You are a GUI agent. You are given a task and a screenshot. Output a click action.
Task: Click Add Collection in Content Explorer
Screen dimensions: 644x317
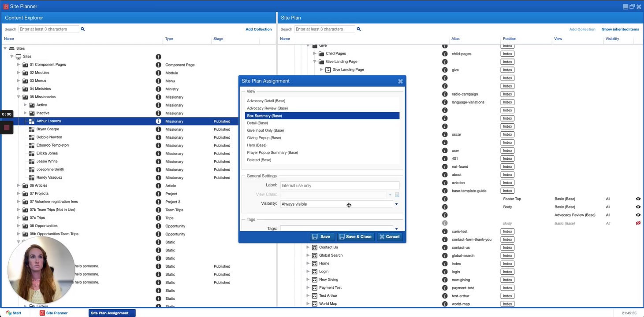click(x=259, y=29)
